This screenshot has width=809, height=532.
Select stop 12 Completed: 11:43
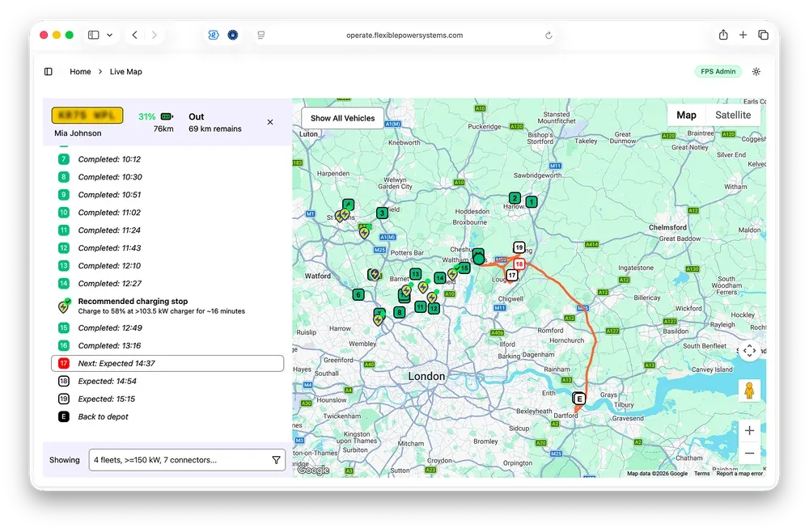(x=167, y=248)
